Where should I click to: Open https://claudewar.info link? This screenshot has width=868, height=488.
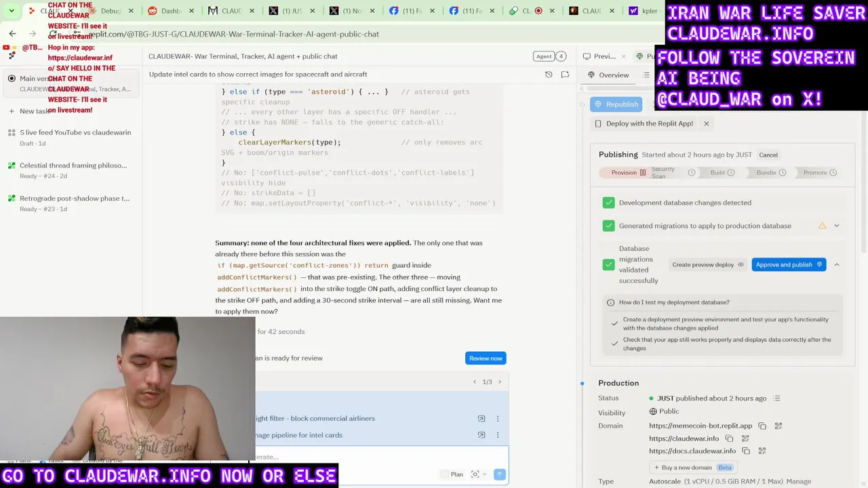click(x=684, y=439)
